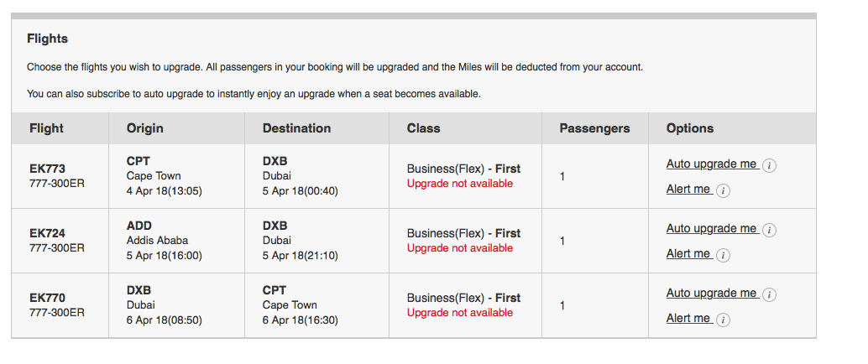Click the Passengers column header

[x=594, y=128]
